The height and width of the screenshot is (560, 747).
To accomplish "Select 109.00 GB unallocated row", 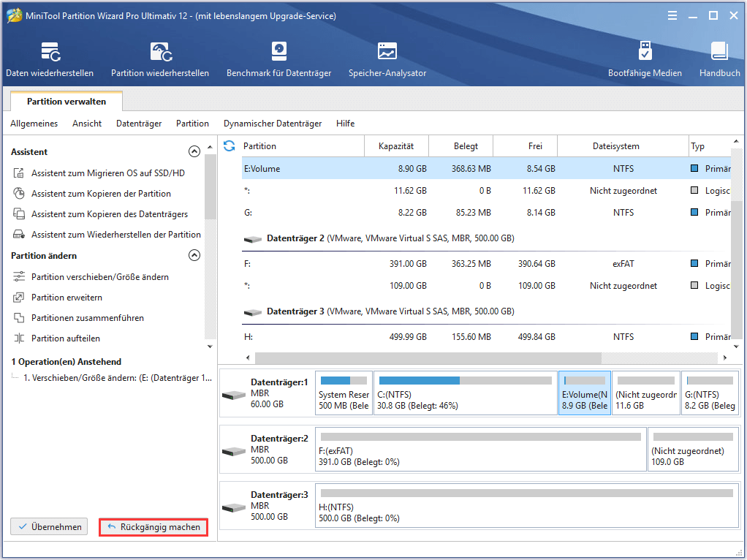I will click(x=486, y=285).
